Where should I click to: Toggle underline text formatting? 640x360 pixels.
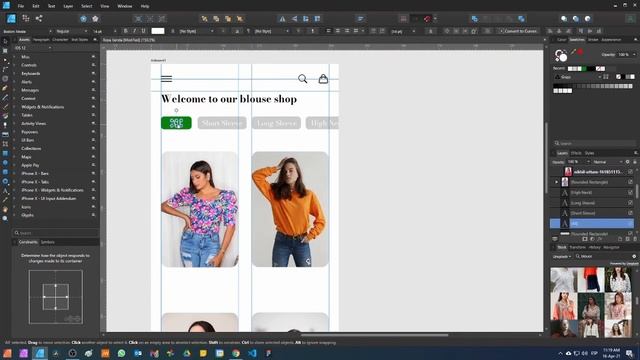[x=143, y=31]
